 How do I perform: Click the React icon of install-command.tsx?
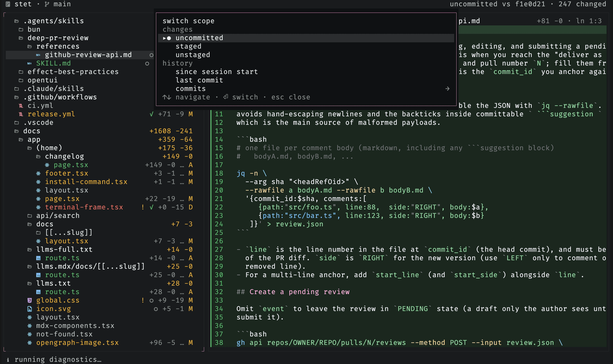click(39, 182)
